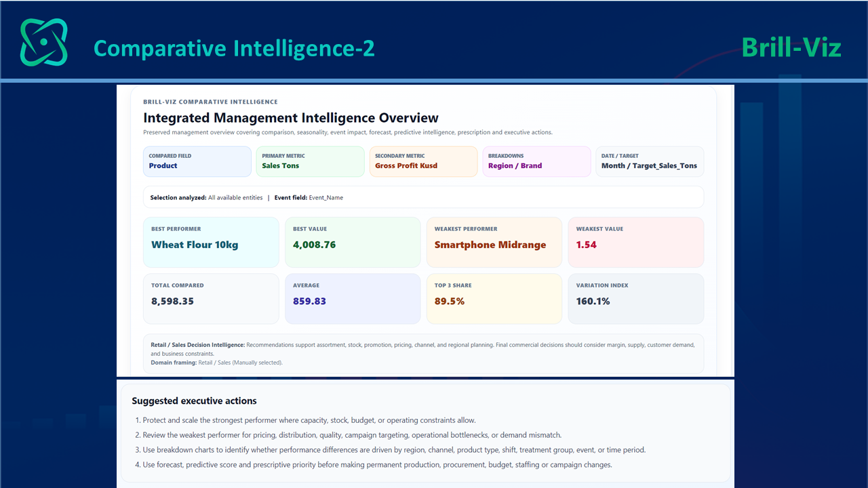The image size is (868, 488).
Task: Click the Total Compared 8,598.35 card
Action: pyautogui.click(x=211, y=299)
